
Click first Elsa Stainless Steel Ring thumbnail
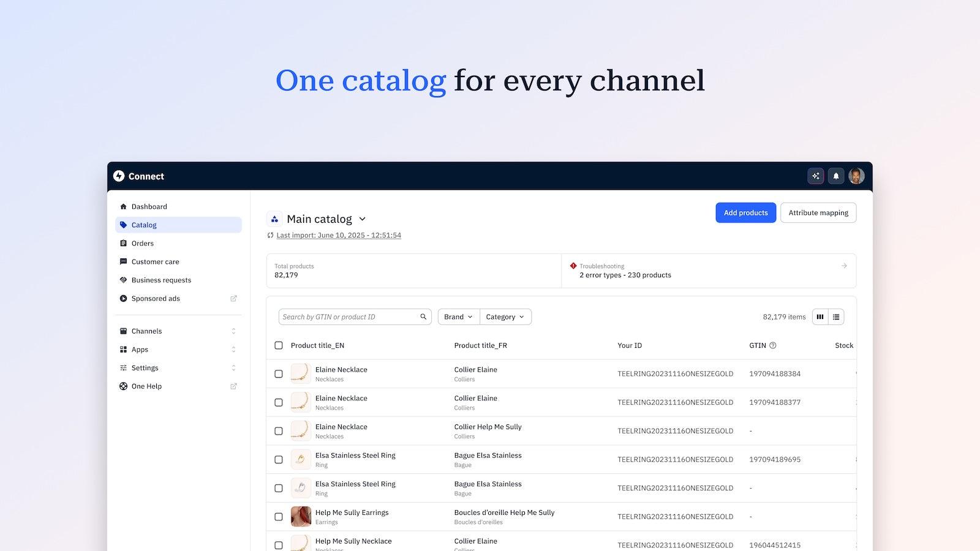(x=301, y=459)
